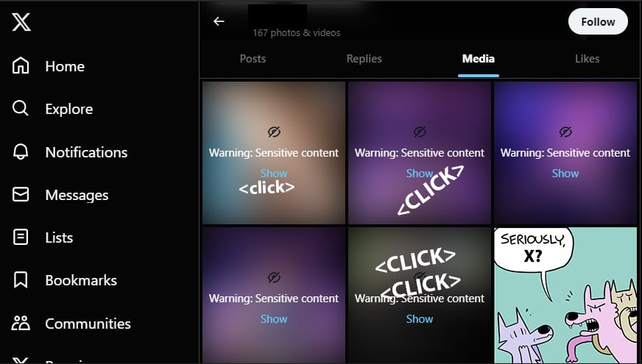Click the "167 photos & videos" count text
642x364 pixels.
(x=297, y=32)
